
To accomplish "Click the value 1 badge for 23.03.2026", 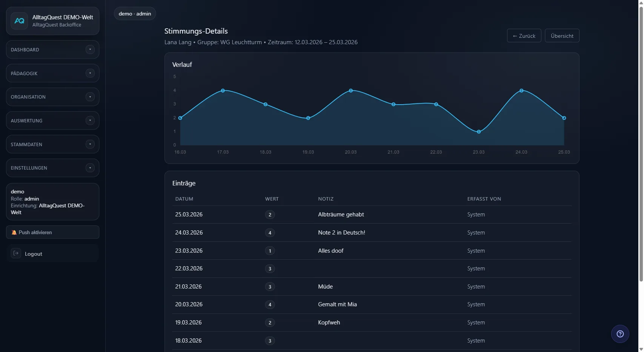I will tap(270, 251).
